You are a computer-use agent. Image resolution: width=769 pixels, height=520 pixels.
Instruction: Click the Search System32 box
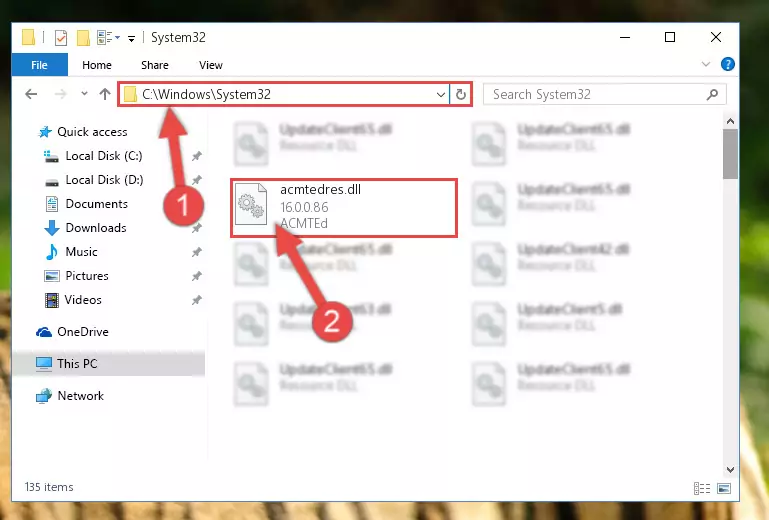pyautogui.click(x=605, y=94)
